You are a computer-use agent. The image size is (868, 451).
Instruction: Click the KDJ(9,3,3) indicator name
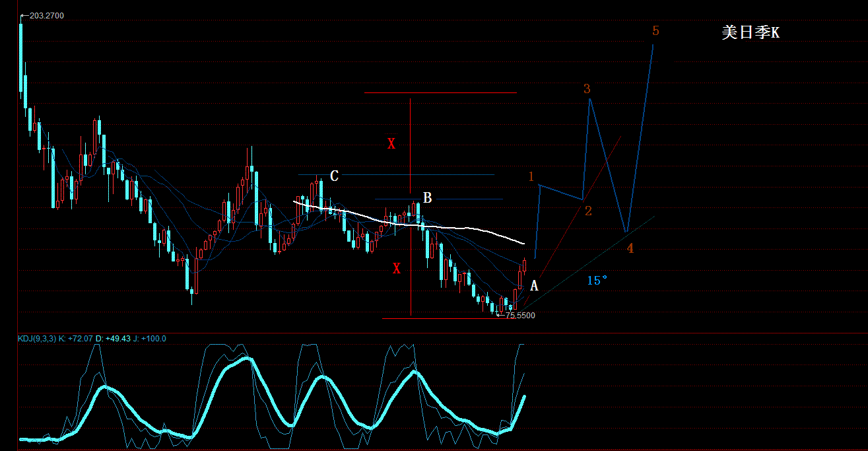click(37, 339)
